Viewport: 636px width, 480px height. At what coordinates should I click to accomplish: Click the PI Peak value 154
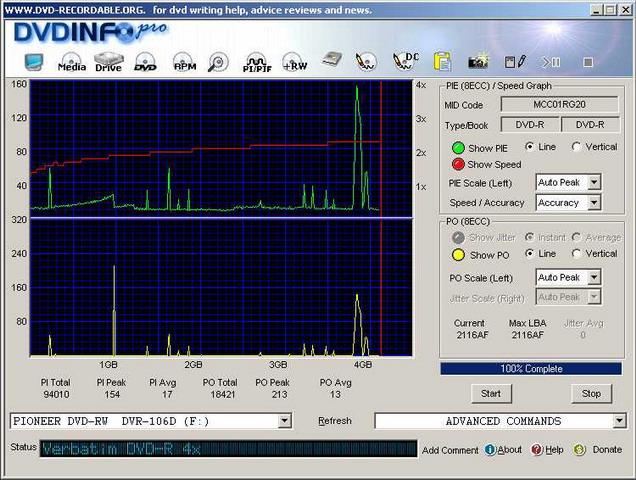112,394
